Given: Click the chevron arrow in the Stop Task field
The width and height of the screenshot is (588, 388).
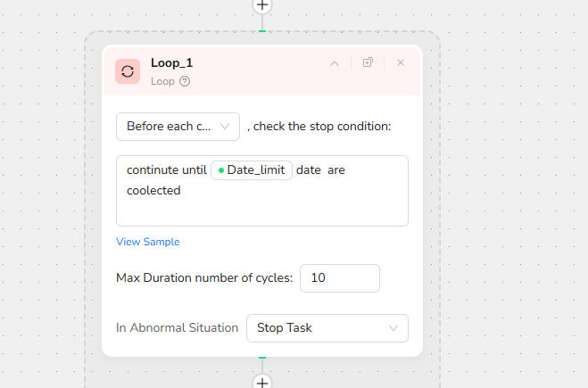Looking at the screenshot, I should [x=393, y=328].
